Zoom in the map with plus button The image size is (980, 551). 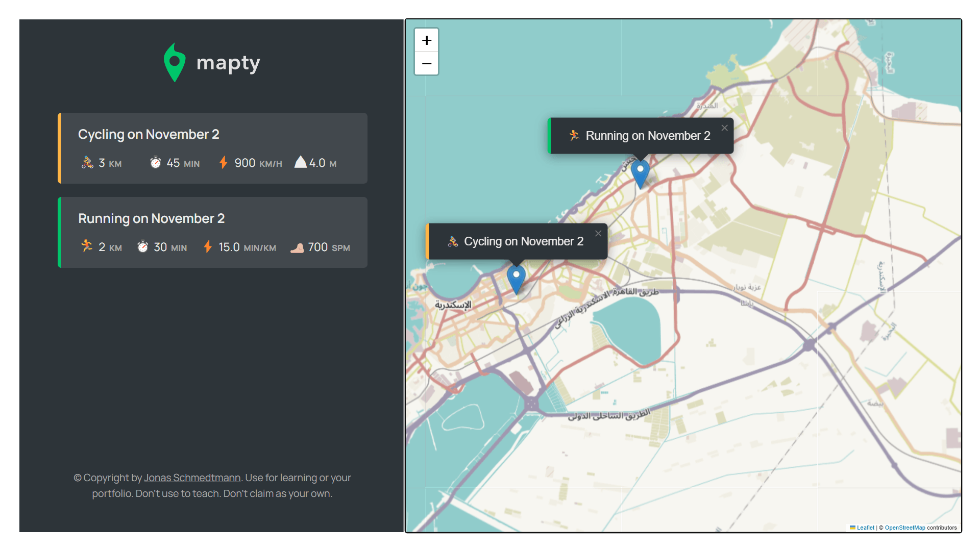(x=427, y=40)
